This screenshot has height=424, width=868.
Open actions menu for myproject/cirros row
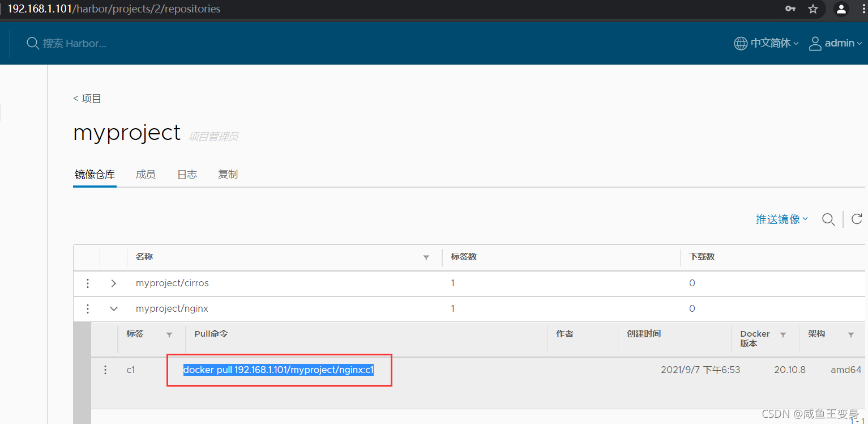coord(88,283)
